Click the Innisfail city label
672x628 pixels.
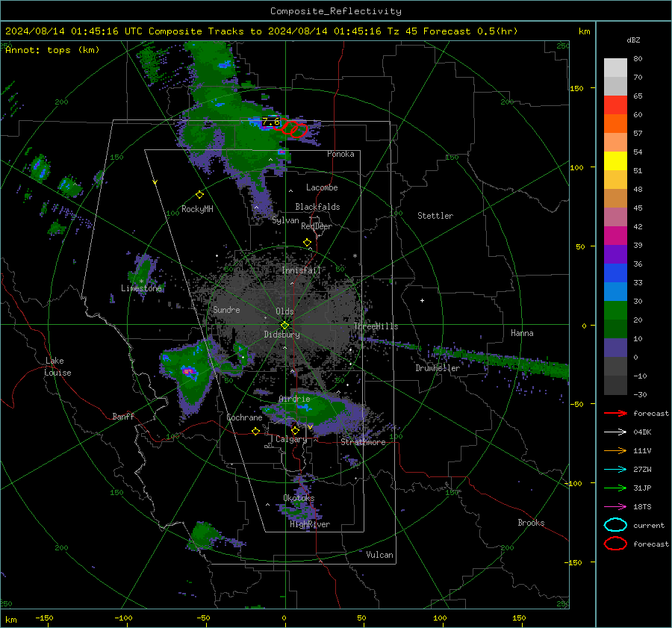point(301,270)
